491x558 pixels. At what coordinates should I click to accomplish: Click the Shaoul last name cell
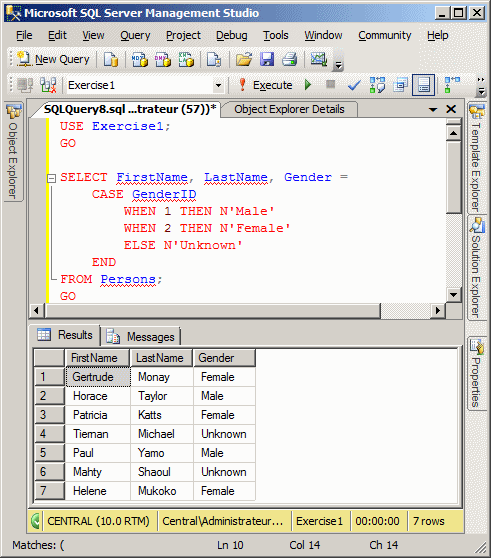click(x=162, y=472)
